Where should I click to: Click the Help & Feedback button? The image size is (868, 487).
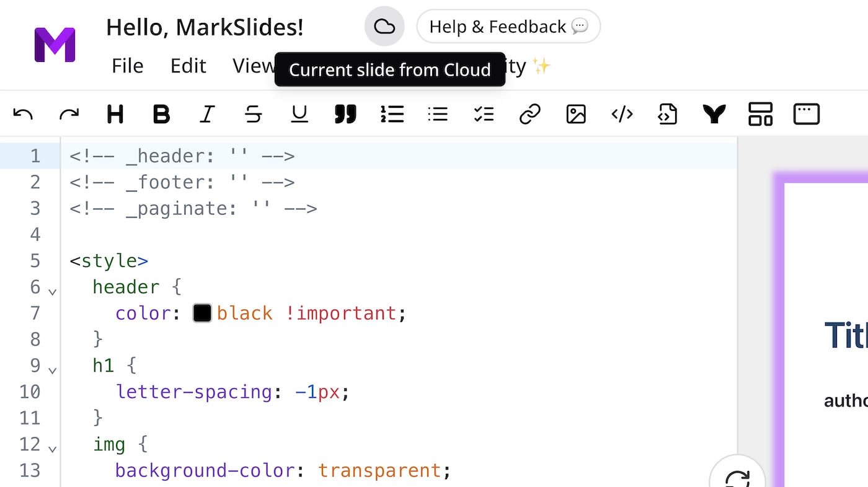point(508,26)
